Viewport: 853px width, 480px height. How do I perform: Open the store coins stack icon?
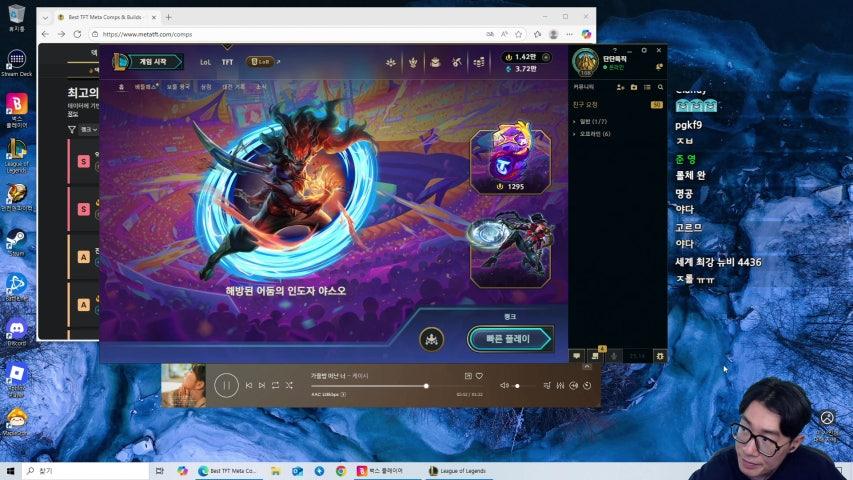(x=479, y=63)
